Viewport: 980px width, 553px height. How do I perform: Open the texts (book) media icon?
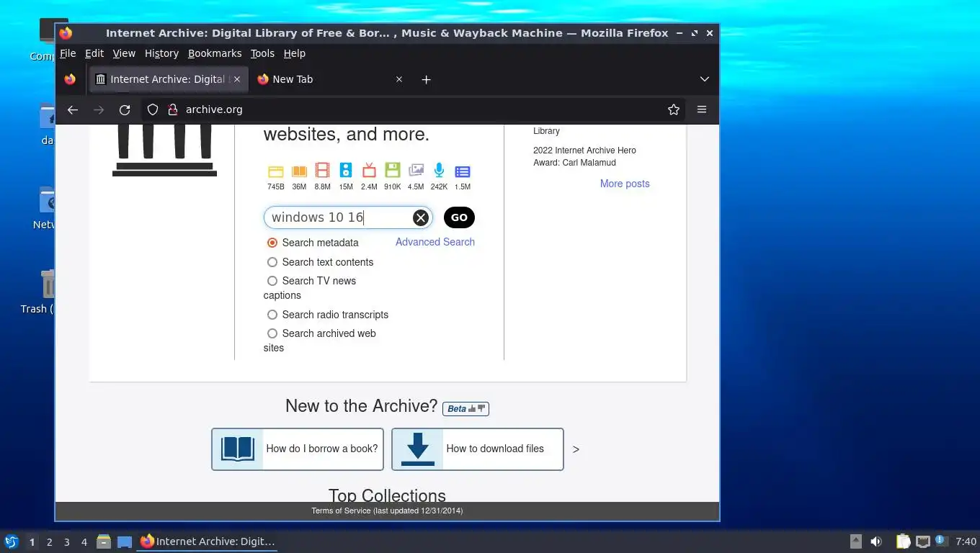click(x=299, y=171)
